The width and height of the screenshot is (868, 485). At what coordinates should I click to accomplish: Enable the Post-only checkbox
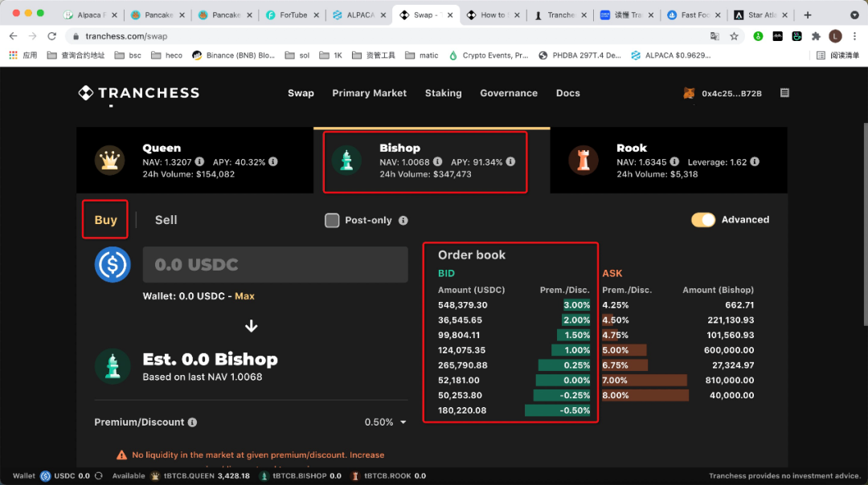point(332,220)
